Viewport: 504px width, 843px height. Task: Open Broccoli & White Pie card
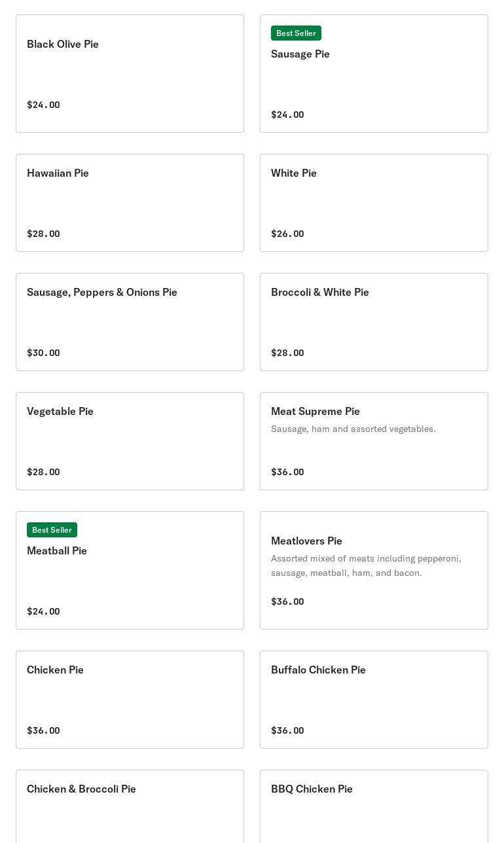pos(374,322)
